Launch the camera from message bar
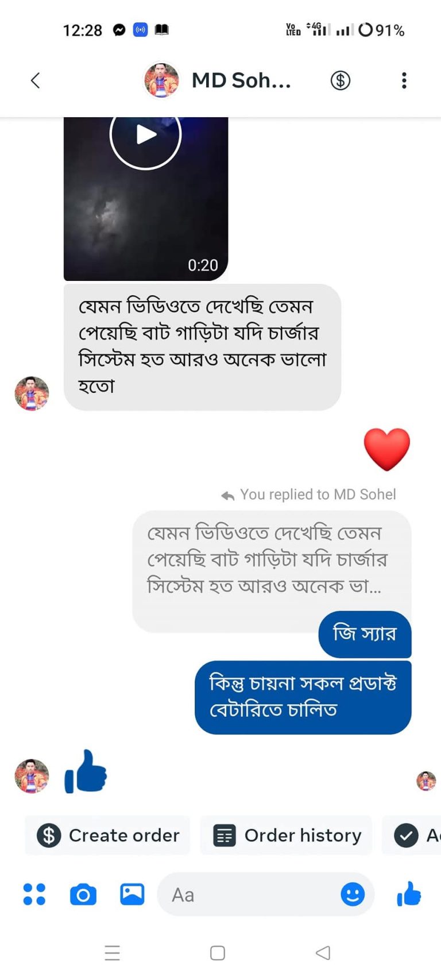This screenshot has width=441, height=980. coord(83,894)
